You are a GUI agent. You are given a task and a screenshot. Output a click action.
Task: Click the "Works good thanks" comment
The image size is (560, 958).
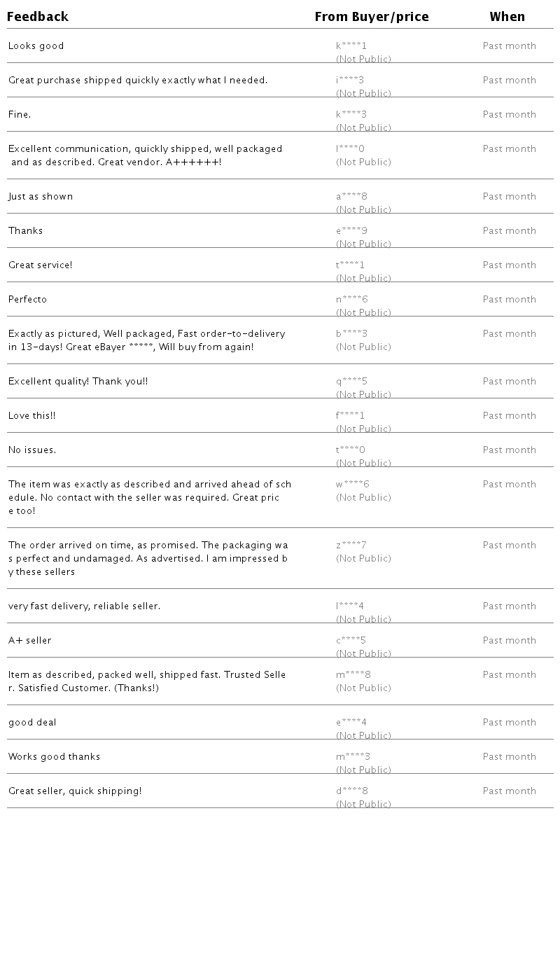tap(55, 757)
